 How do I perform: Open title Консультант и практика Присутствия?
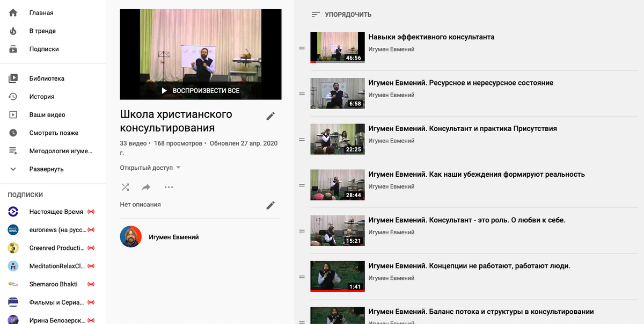[x=463, y=128]
